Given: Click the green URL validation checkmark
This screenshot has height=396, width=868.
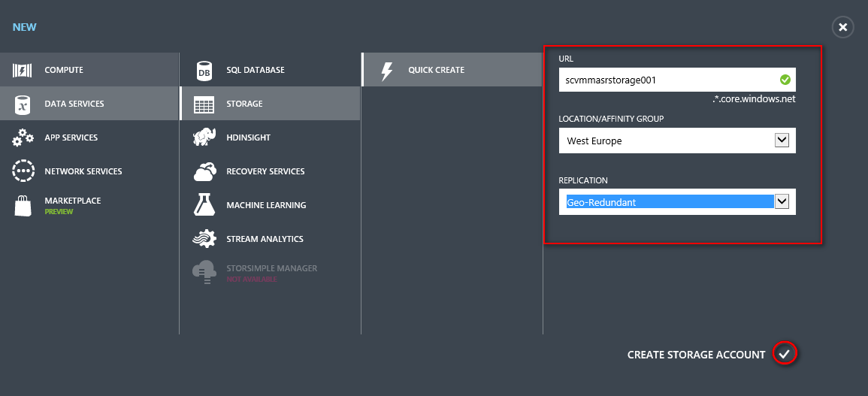Looking at the screenshot, I should 785,80.
